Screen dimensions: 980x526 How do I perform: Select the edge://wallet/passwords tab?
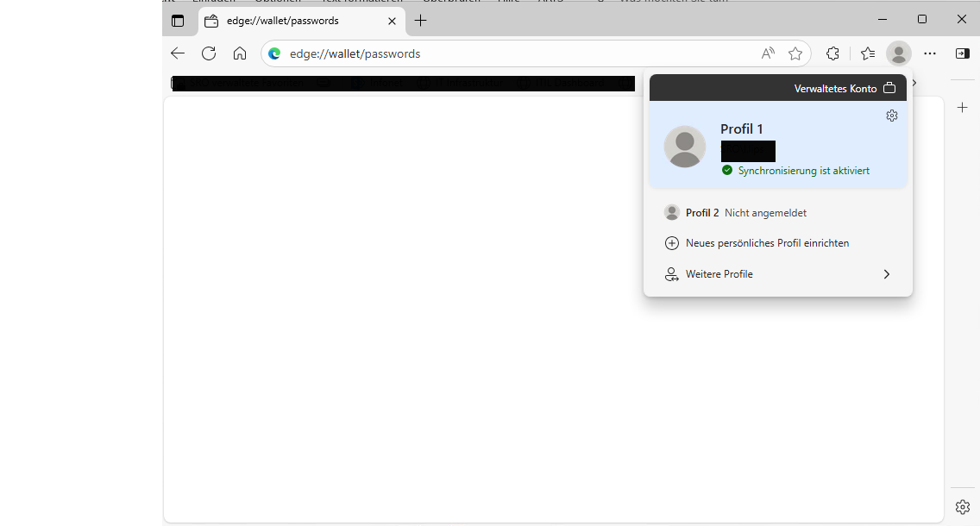coord(302,21)
